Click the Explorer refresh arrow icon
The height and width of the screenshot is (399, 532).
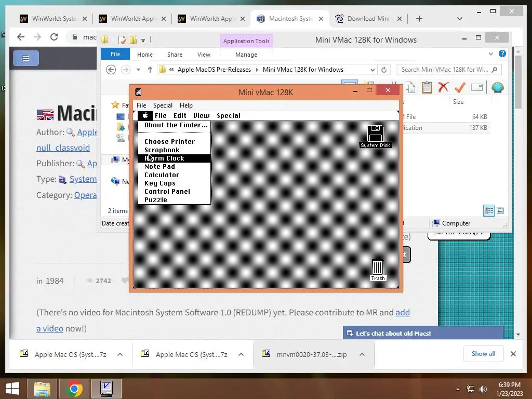click(384, 70)
